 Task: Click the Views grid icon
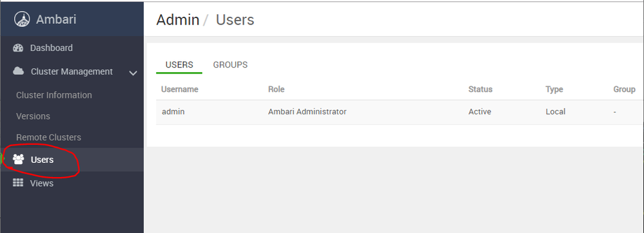(18, 183)
